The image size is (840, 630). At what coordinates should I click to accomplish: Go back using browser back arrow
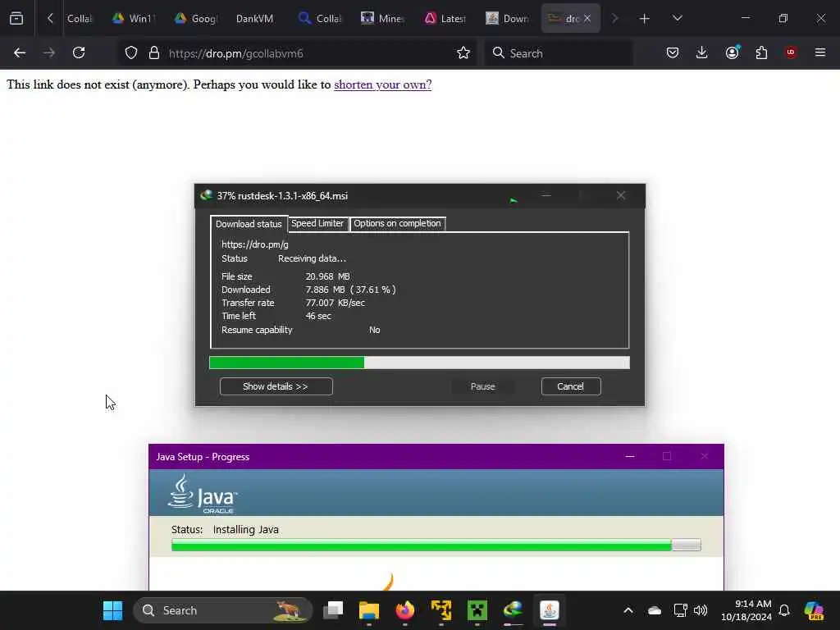[x=20, y=53]
